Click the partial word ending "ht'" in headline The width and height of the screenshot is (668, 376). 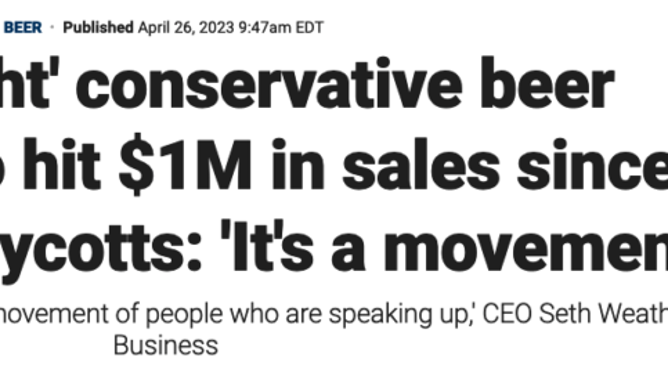pyautogui.click(x=29, y=83)
